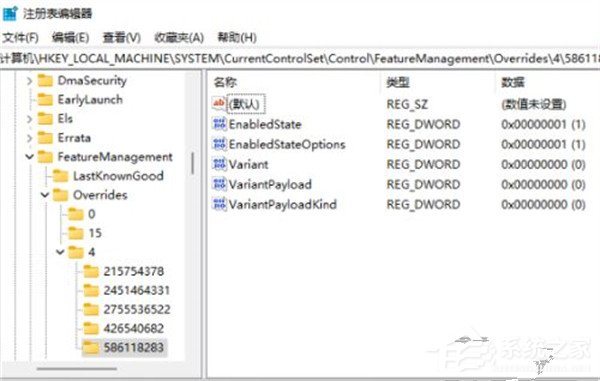Viewport: 600px width, 381px height.
Task: Click the tree vertical scrollbar thumb
Action: [192, 163]
